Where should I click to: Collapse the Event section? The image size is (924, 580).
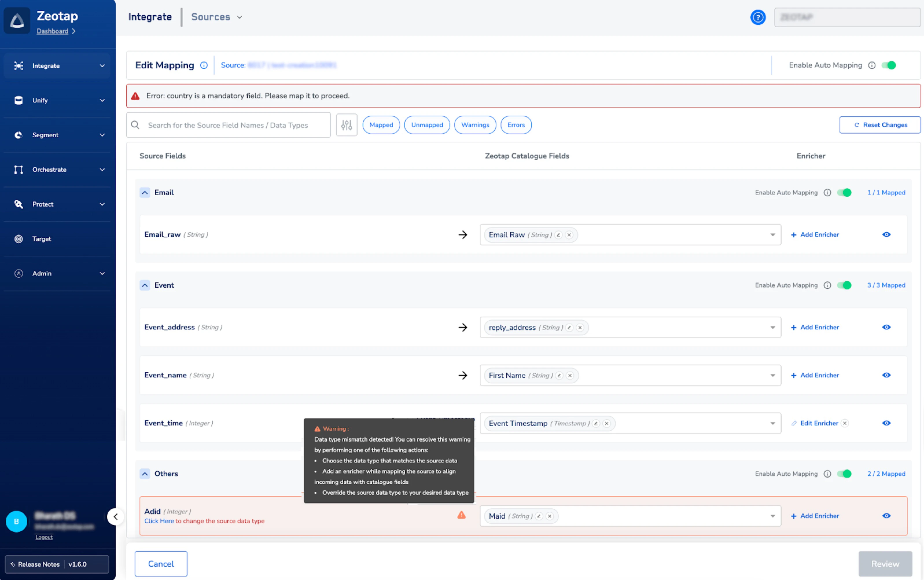click(x=145, y=285)
